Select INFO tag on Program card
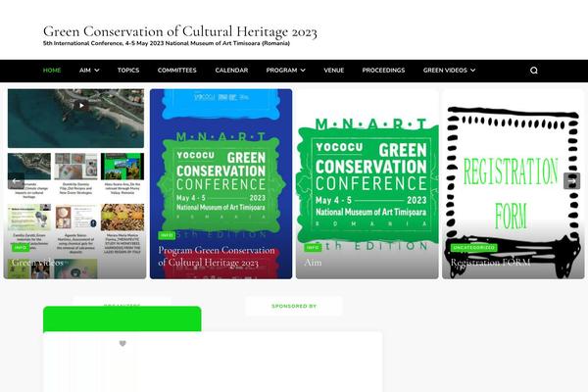 pyautogui.click(x=167, y=235)
